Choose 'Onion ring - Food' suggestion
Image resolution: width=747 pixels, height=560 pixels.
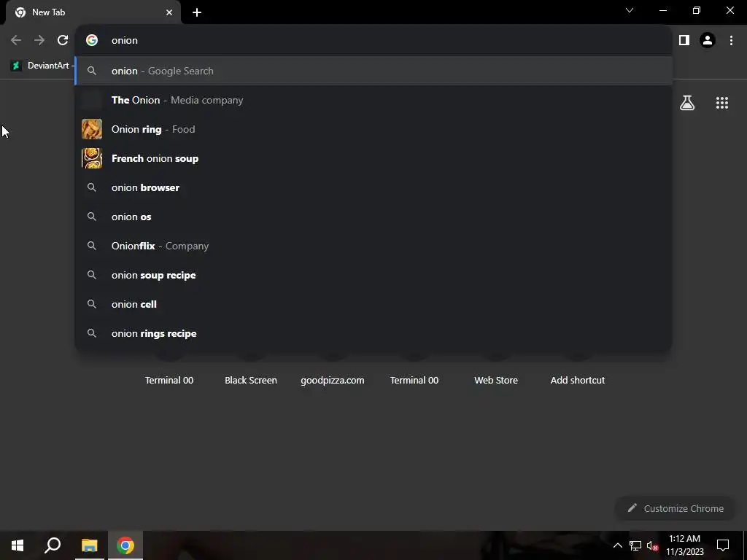click(x=373, y=130)
